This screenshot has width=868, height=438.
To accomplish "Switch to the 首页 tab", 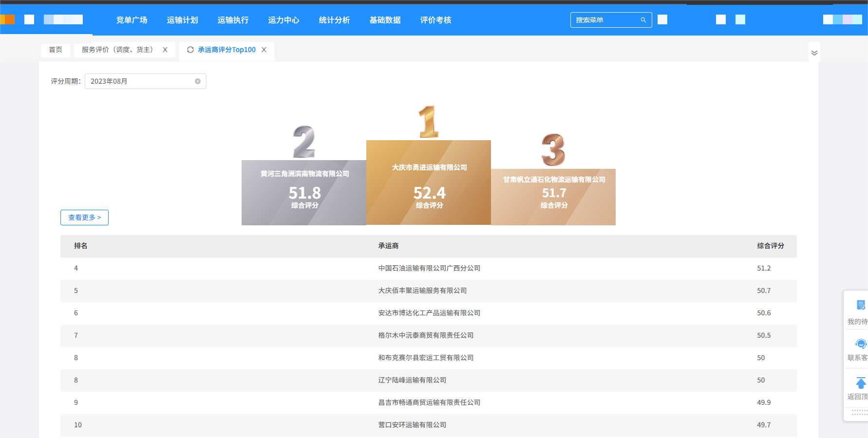I will (x=56, y=50).
